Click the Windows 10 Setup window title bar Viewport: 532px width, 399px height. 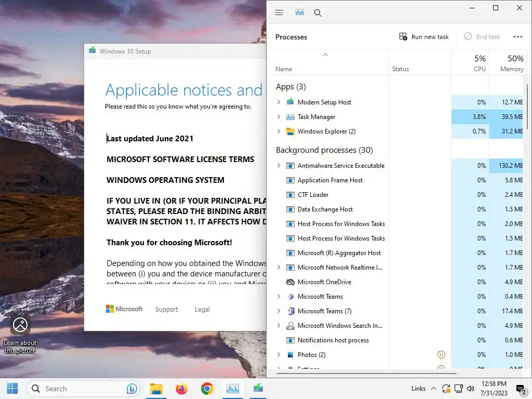tap(175, 51)
